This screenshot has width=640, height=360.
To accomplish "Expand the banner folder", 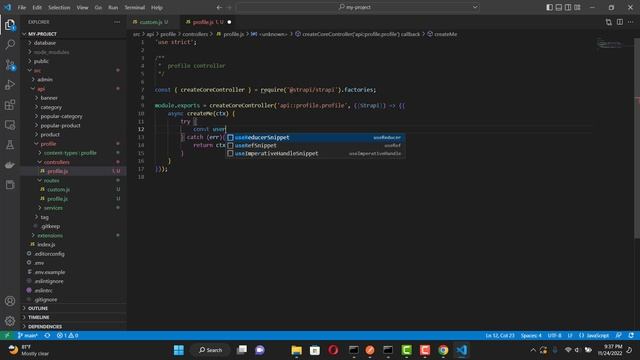I will (x=74, y=98).
